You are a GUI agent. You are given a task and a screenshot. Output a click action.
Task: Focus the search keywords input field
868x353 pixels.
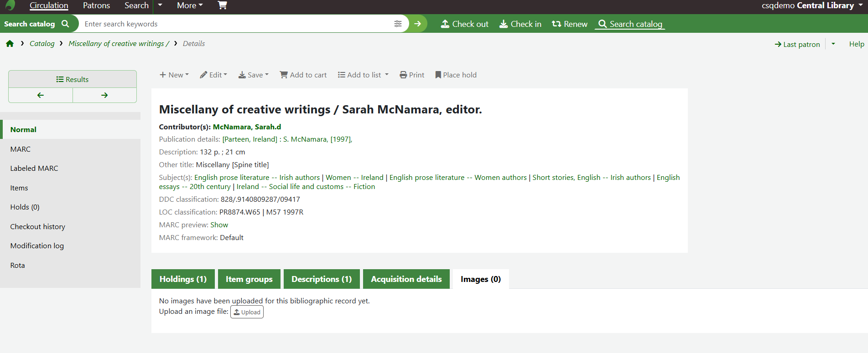tap(235, 24)
